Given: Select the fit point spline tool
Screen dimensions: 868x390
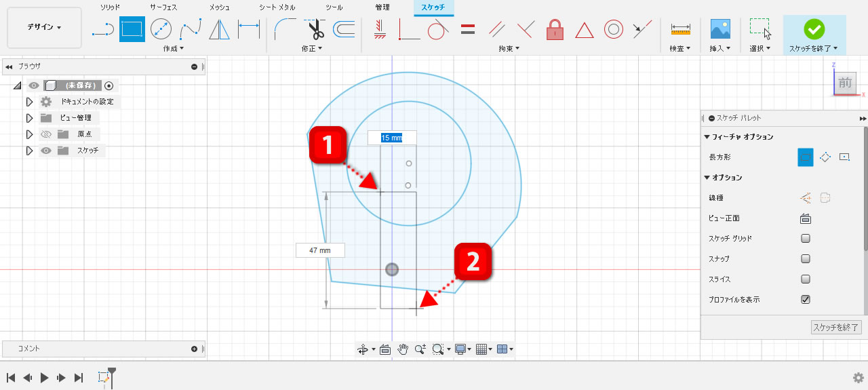Looking at the screenshot, I should click(191, 29).
